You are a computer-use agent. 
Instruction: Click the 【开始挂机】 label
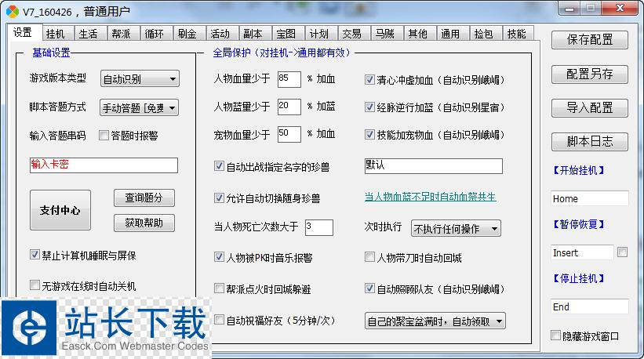tap(579, 170)
